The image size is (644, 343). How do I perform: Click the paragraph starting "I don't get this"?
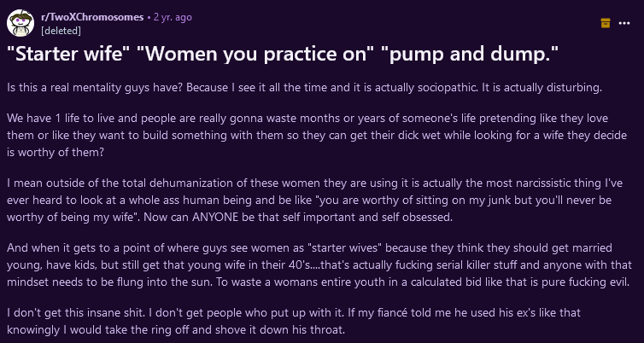294,322
